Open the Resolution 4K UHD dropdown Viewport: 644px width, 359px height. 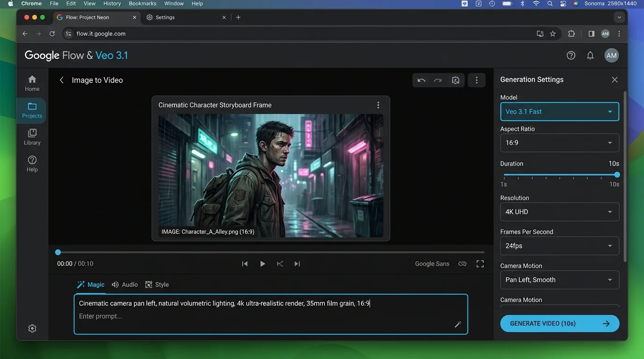tap(559, 212)
